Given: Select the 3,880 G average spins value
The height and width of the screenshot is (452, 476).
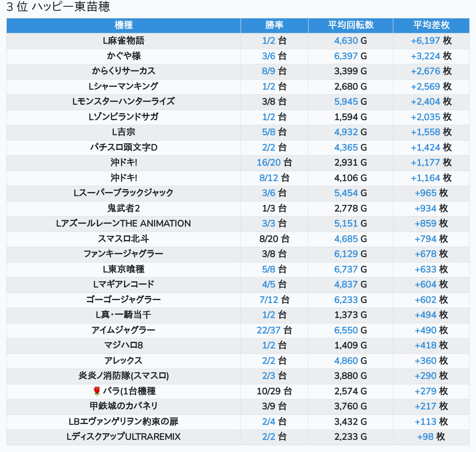Looking at the screenshot, I should (351, 376).
